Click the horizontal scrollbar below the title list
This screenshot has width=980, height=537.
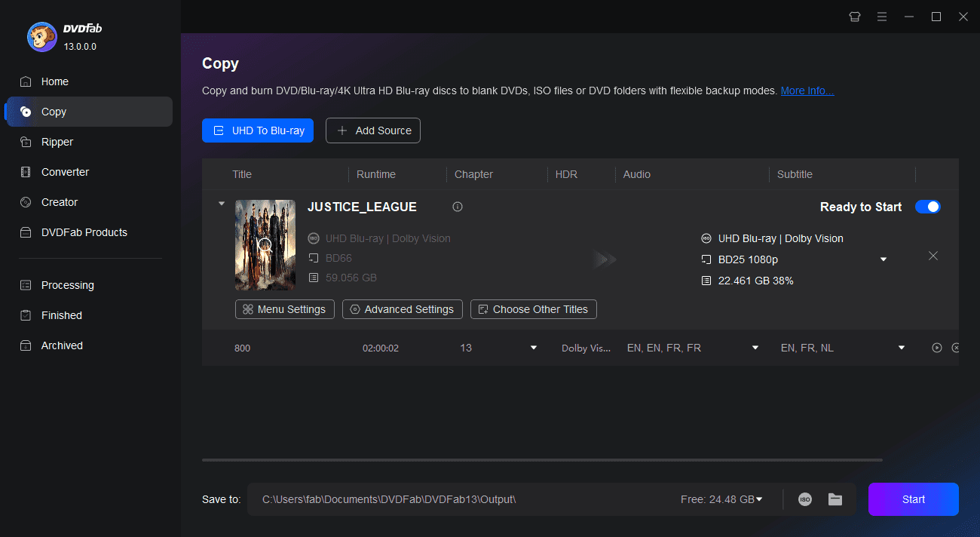(542, 459)
